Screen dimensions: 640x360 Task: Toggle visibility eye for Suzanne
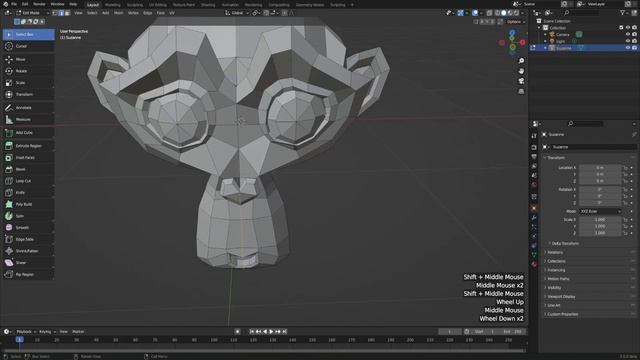coord(628,48)
